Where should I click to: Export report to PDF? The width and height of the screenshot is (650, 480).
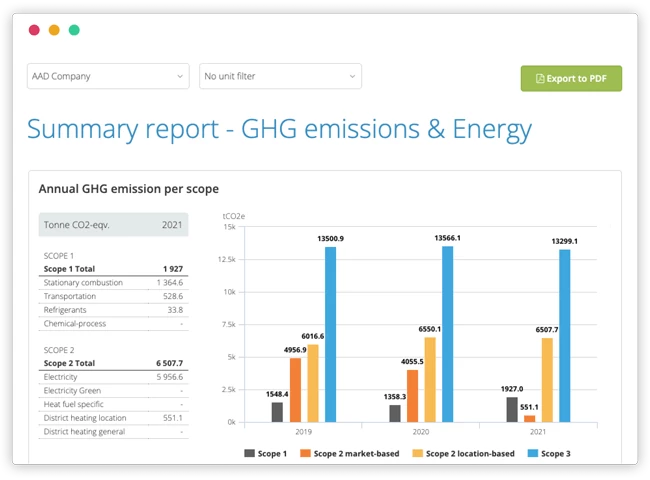[571, 78]
